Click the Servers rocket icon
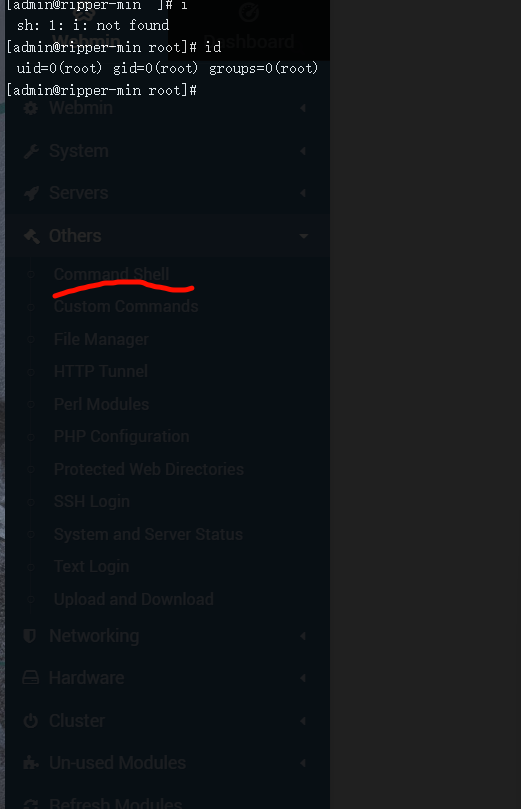521x809 pixels. coord(31,193)
